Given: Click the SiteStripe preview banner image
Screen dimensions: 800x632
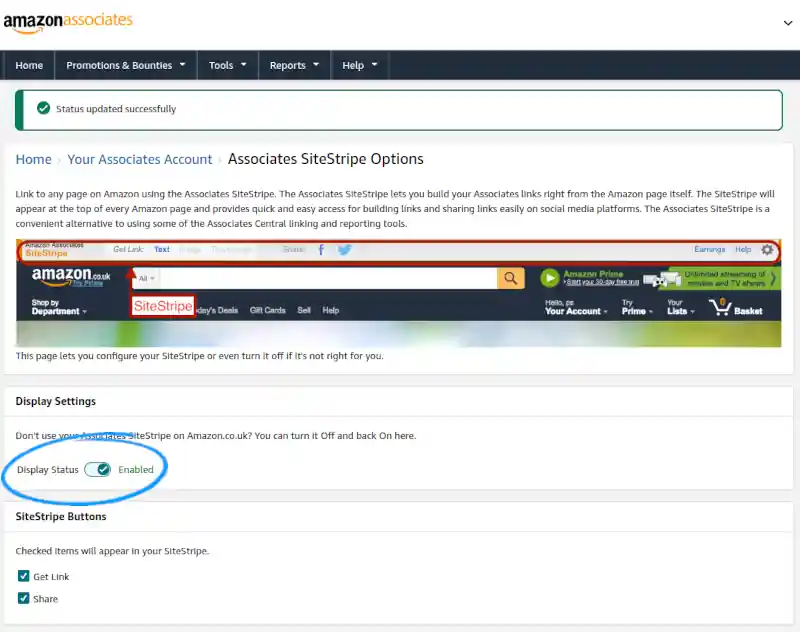Looking at the screenshot, I should tap(398, 293).
